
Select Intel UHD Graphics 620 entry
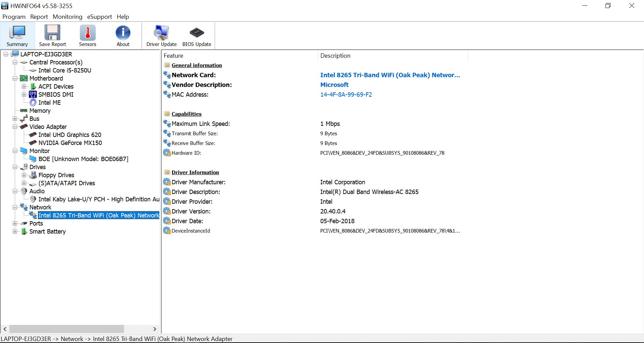click(70, 135)
